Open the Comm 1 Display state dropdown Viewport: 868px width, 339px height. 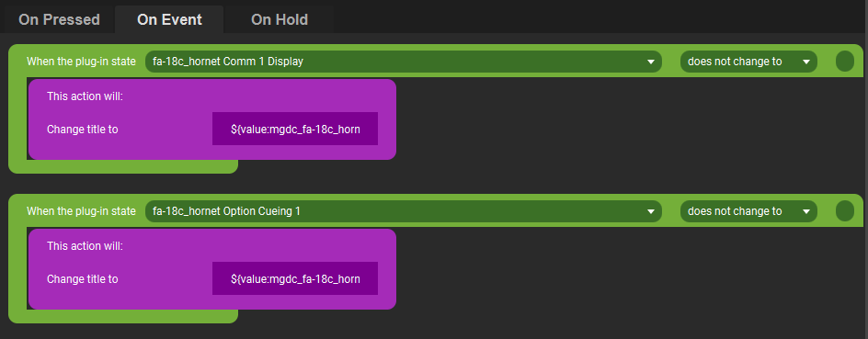click(x=403, y=62)
